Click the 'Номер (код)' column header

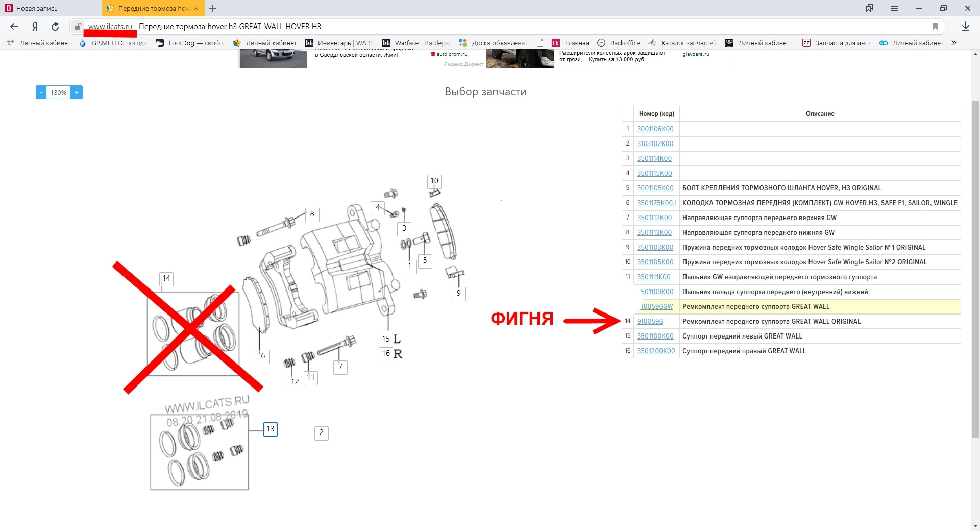[x=656, y=114]
